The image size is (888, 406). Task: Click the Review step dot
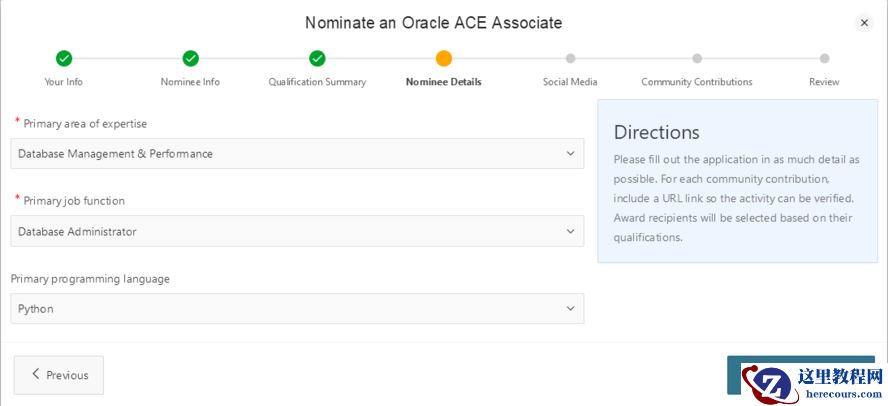coord(824,59)
